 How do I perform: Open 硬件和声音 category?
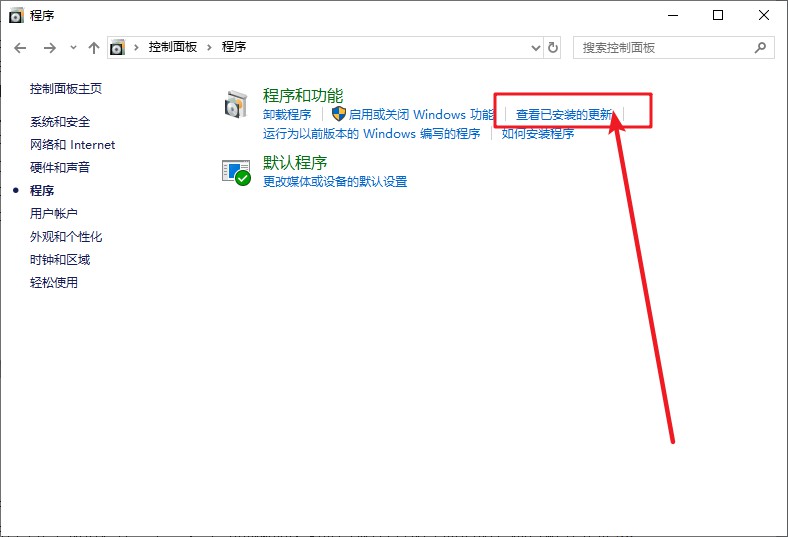coord(60,167)
